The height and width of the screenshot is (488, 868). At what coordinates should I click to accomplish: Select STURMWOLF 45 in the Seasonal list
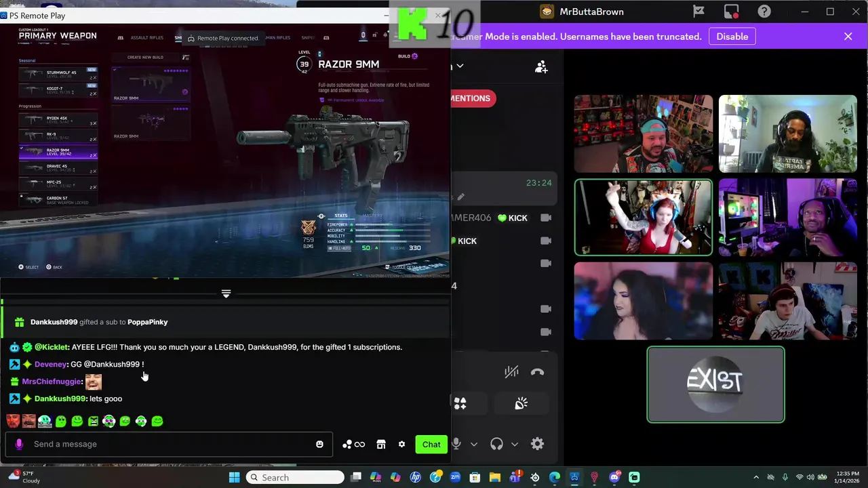[58, 74]
